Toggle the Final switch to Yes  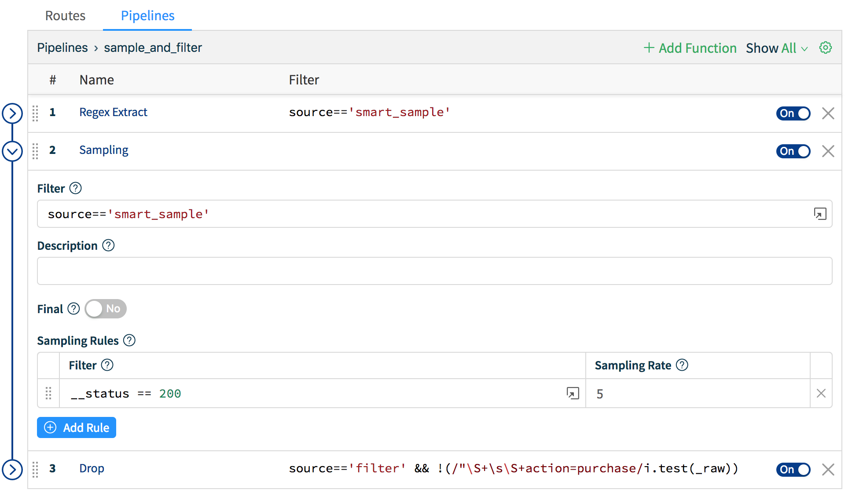pyautogui.click(x=106, y=309)
